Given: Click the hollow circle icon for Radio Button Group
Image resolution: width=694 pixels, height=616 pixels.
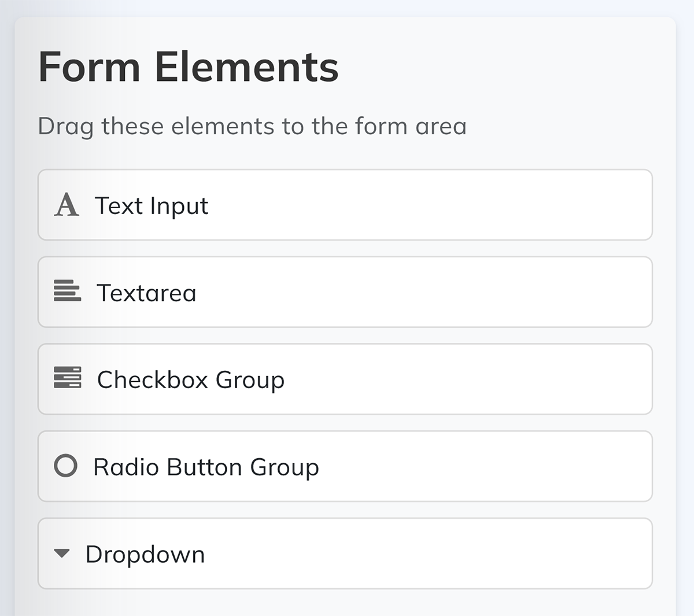Looking at the screenshot, I should tap(65, 466).
